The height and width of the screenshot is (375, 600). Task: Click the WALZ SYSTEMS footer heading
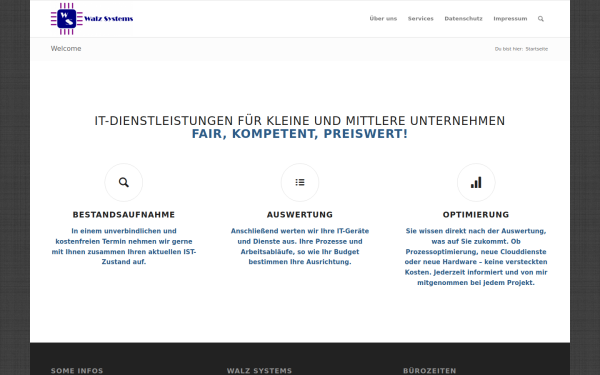tap(259, 371)
